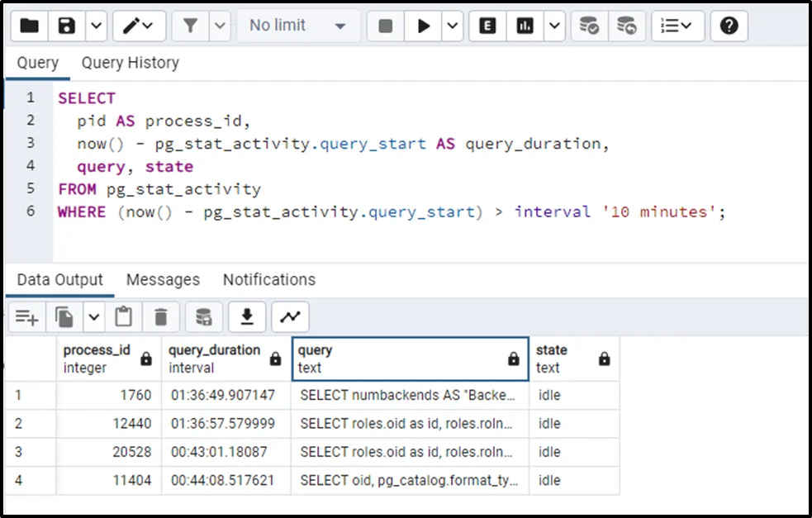The image size is (812, 518).
Task: Click the Add row icon
Action: [27, 316]
